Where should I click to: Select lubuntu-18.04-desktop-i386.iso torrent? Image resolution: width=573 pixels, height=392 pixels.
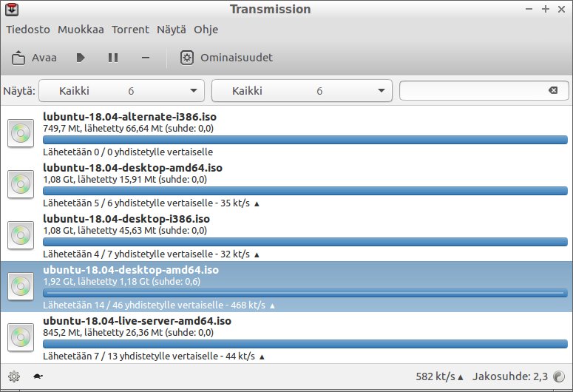(x=287, y=235)
